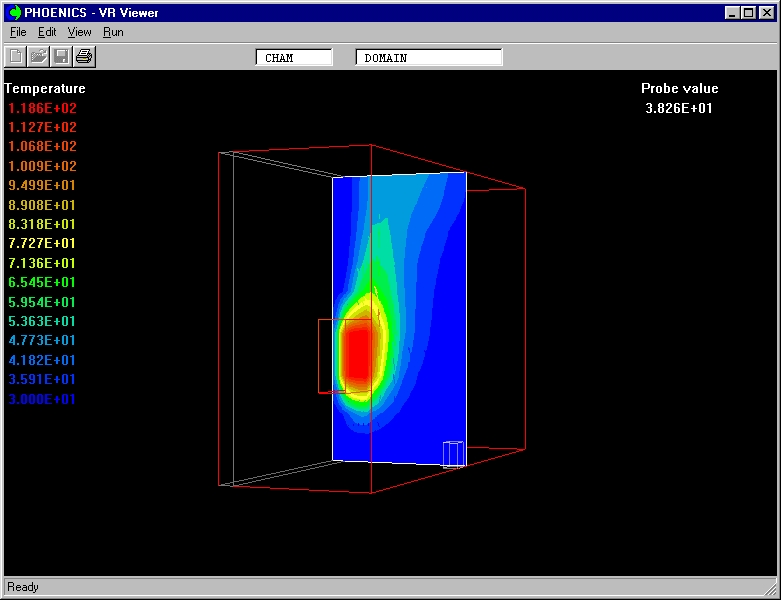Open the Run menu
Viewport: 781px width, 600px height.
click(113, 32)
